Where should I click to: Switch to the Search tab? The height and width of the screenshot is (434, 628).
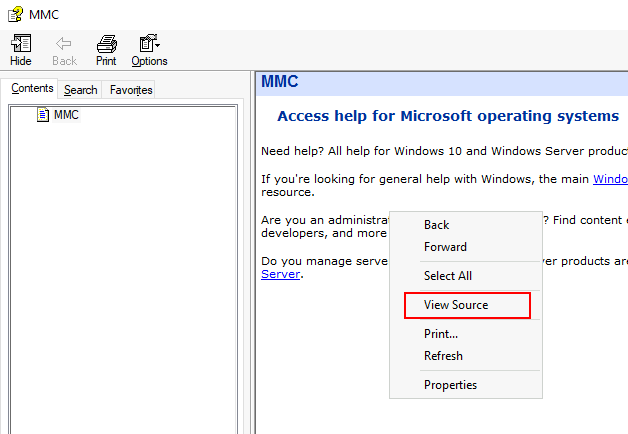[x=81, y=90]
